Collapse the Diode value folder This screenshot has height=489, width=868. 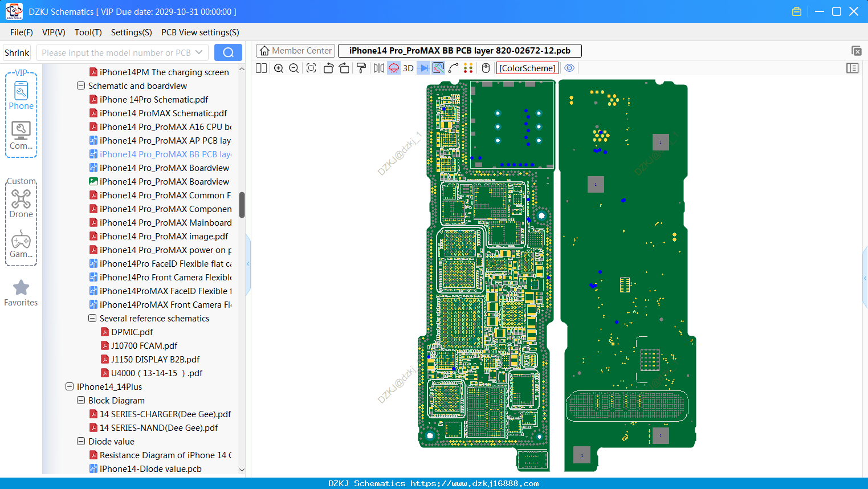81,442
